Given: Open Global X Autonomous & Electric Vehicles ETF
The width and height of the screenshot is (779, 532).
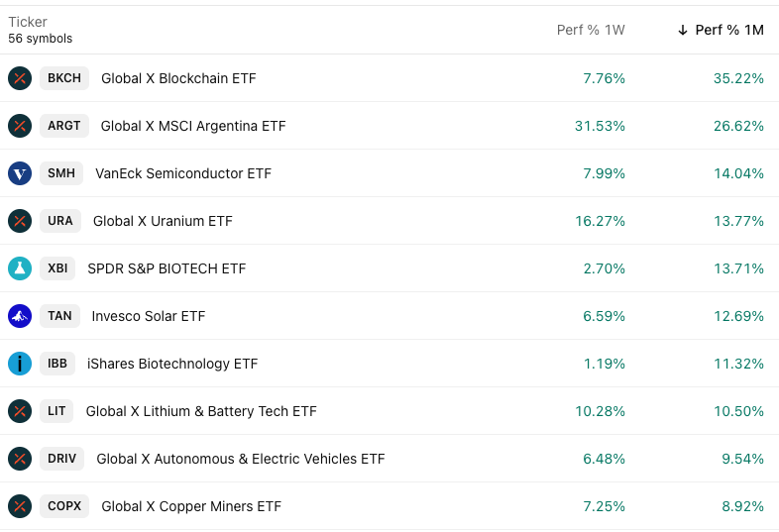Looking at the screenshot, I should point(240,459).
